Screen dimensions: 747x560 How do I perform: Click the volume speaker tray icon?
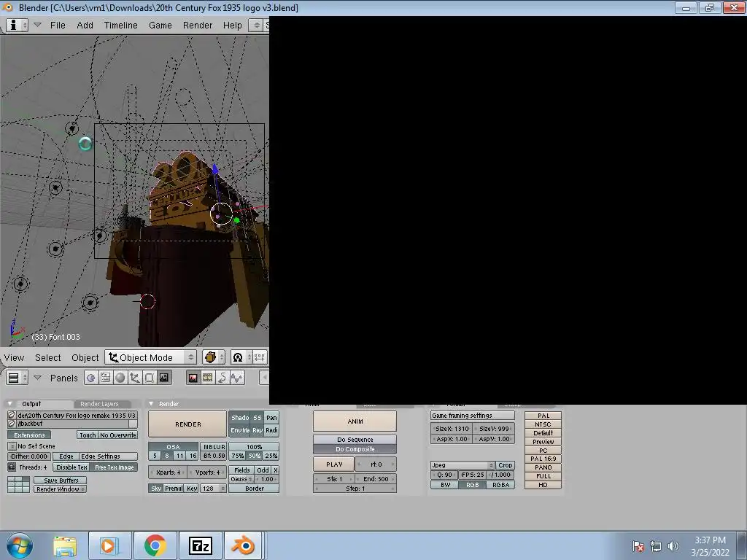tap(673, 546)
